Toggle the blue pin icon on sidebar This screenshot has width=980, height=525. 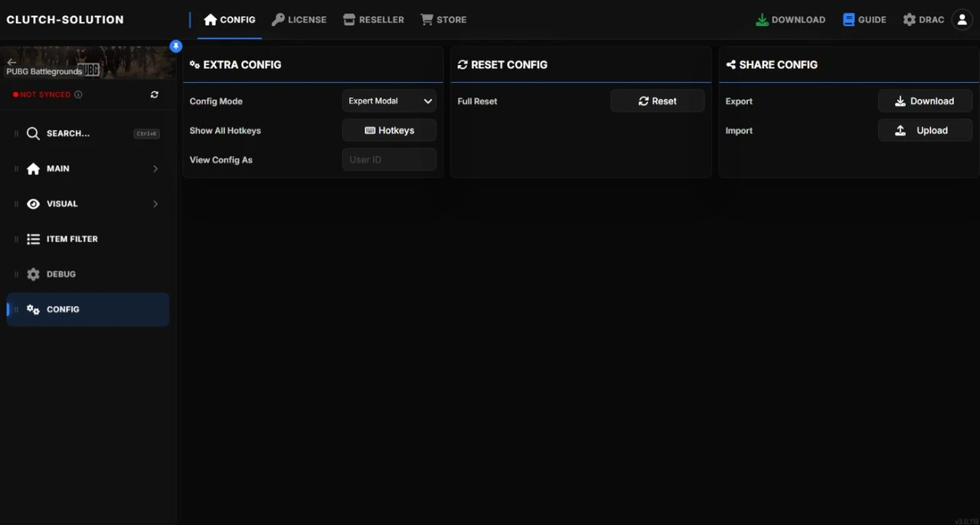[176, 46]
